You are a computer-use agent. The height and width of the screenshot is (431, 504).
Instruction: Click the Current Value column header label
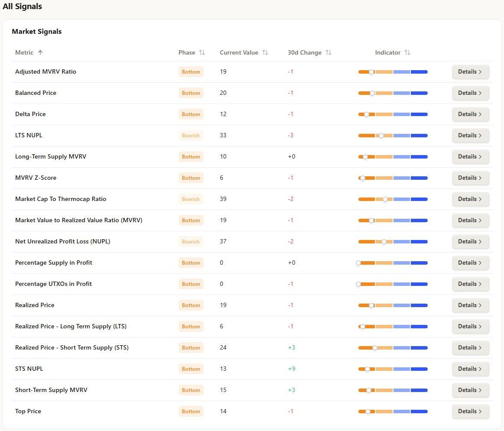click(239, 52)
